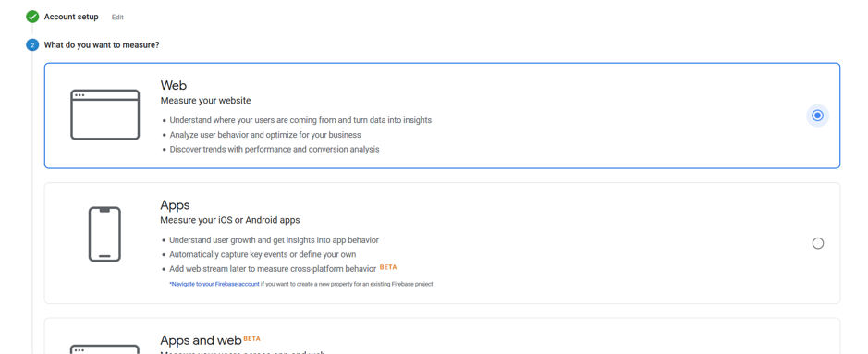This screenshot has height=354, width=868.
Task: Select the Apps radio button
Action: (818, 243)
